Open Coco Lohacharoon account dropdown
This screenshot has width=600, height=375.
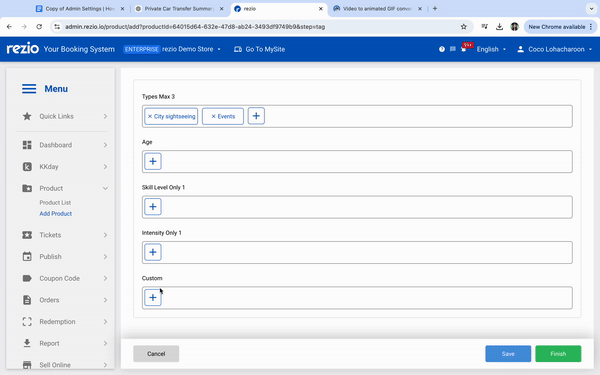(554, 49)
